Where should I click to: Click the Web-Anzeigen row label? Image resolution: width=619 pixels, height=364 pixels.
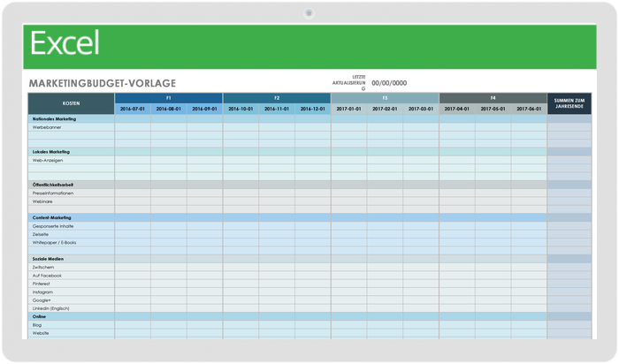pyautogui.click(x=48, y=161)
